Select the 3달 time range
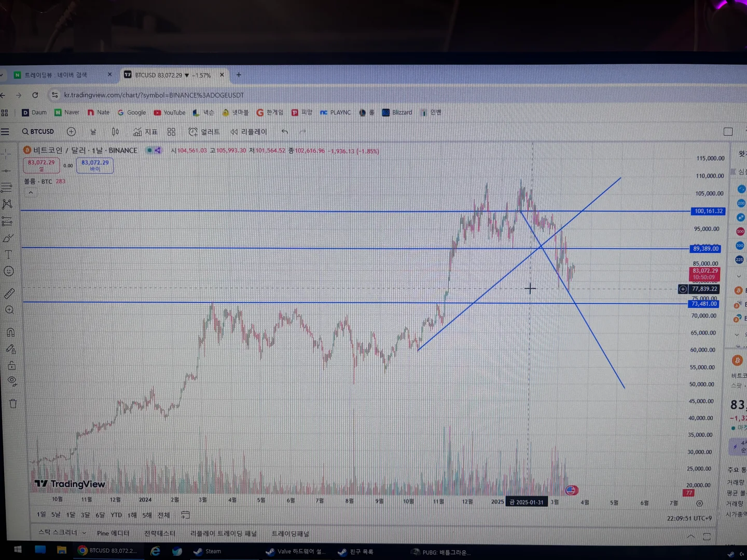Image resolution: width=747 pixels, height=560 pixels. click(x=86, y=515)
